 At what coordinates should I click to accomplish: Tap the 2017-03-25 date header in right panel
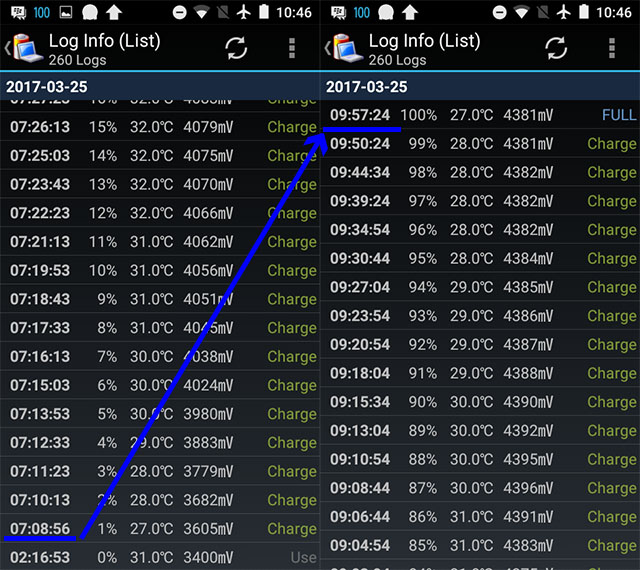[480, 87]
